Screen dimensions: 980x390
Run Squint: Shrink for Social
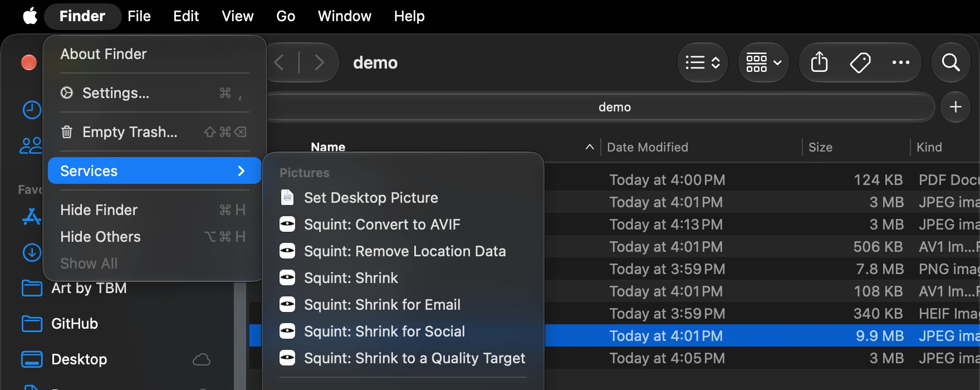[x=403, y=331]
